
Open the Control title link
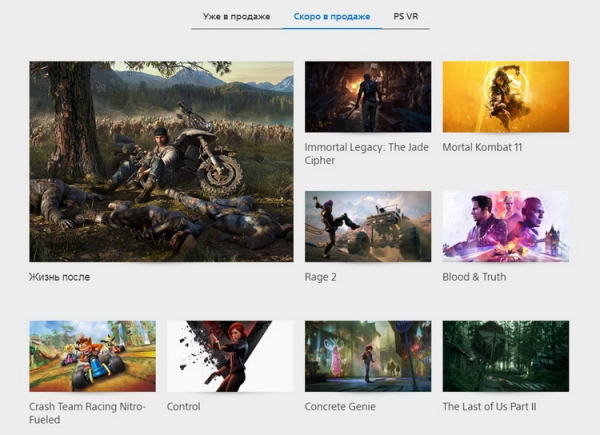183,407
